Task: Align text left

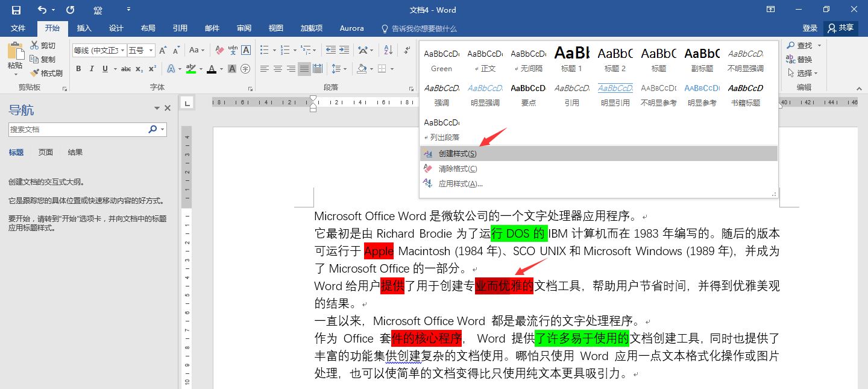Action: tap(265, 69)
